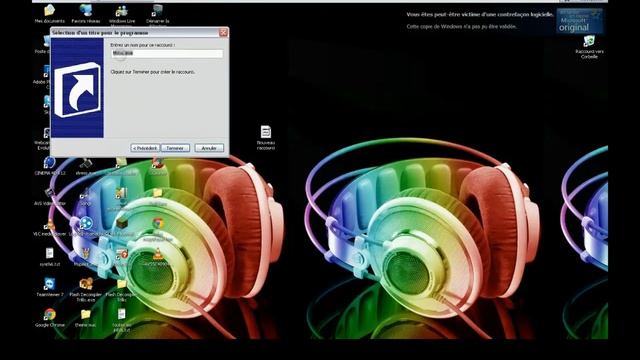Select the blue LogMeIn Hamachi circle icon
640x360 pixels.
tap(86, 223)
